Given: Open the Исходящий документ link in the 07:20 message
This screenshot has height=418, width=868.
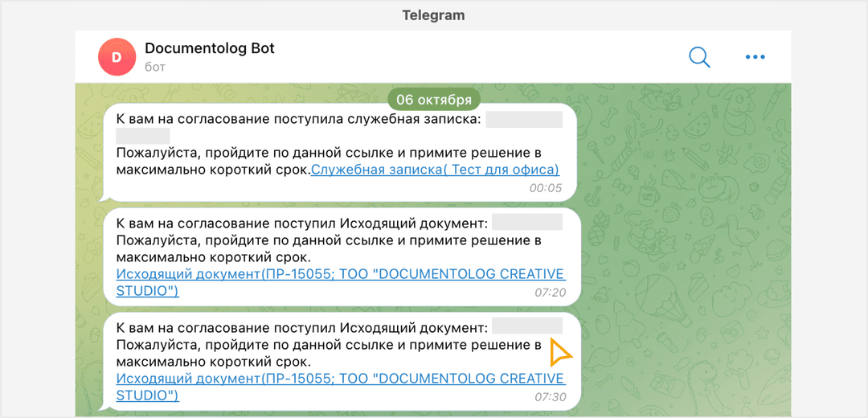Looking at the screenshot, I should [x=340, y=274].
